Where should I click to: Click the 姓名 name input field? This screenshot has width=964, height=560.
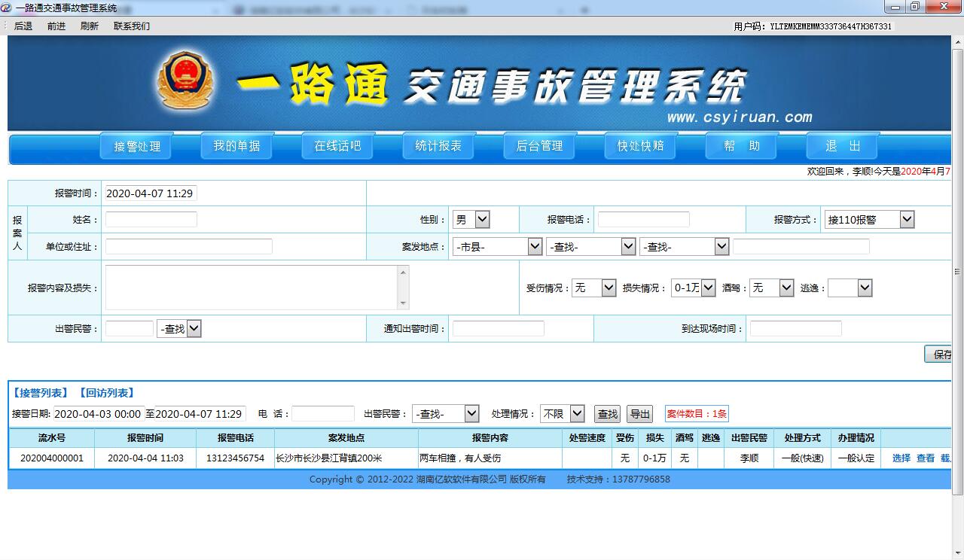pos(151,219)
